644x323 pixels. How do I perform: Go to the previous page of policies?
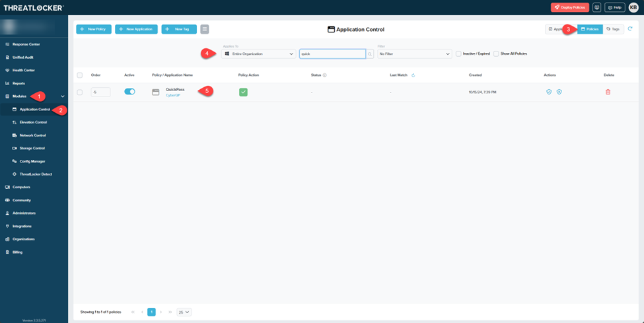(142, 312)
